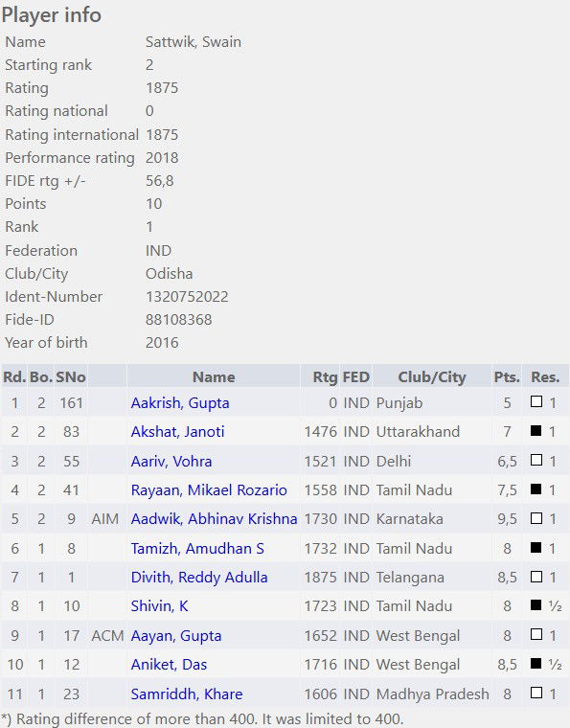
Task: Click black piece icon in round 8
Action: coord(536,605)
